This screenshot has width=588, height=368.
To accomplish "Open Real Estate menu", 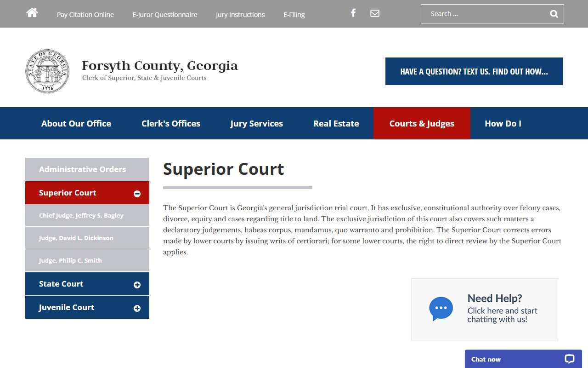I will pos(336,123).
